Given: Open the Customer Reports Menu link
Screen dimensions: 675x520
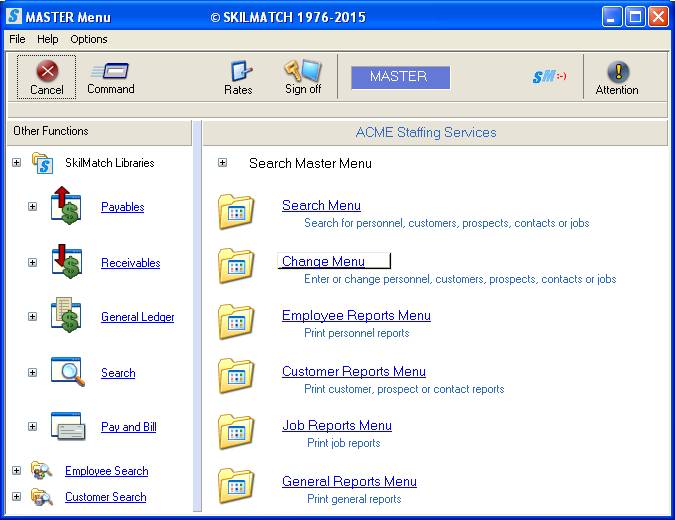Looking at the screenshot, I should (353, 371).
